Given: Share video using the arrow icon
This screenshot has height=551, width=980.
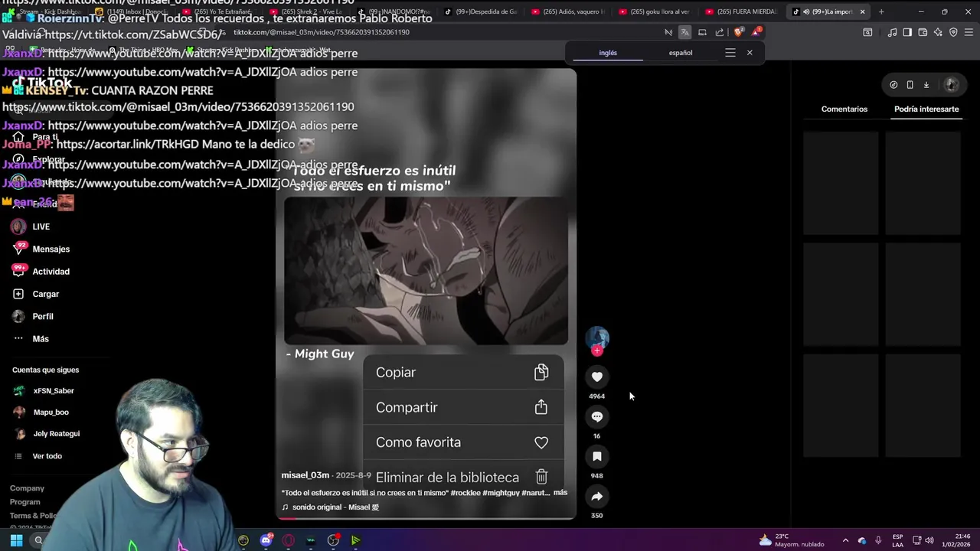Looking at the screenshot, I should pyautogui.click(x=597, y=496).
